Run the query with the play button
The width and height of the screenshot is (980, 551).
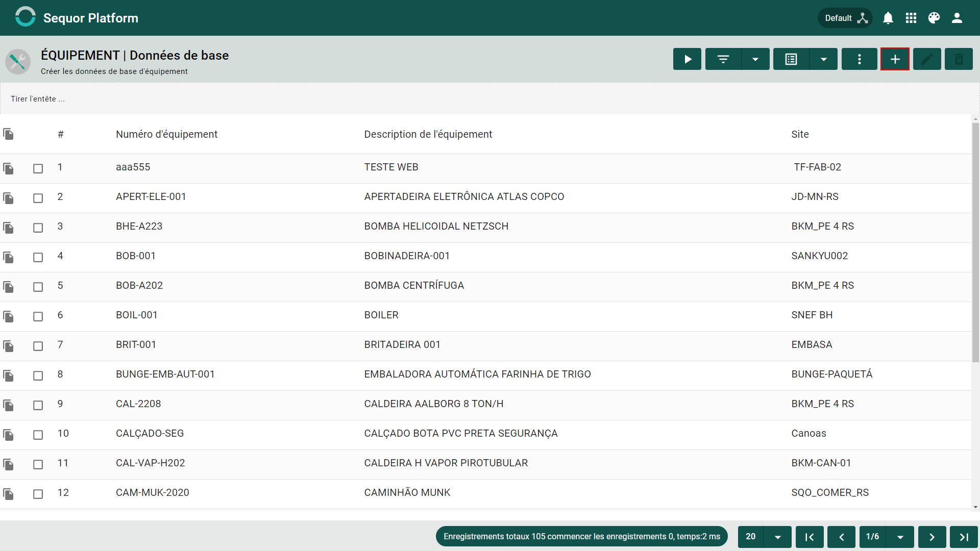(x=687, y=59)
